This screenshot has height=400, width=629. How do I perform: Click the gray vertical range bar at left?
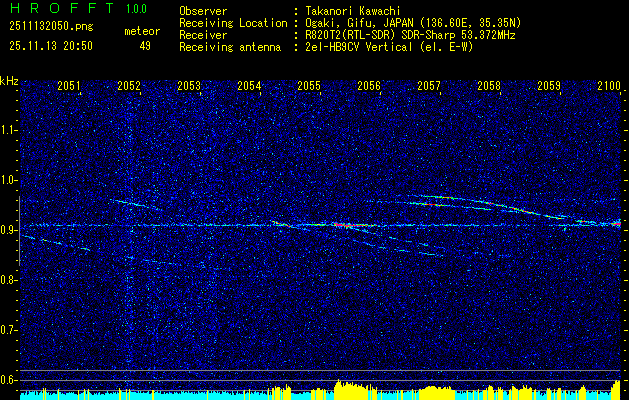click(x=19, y=231)
